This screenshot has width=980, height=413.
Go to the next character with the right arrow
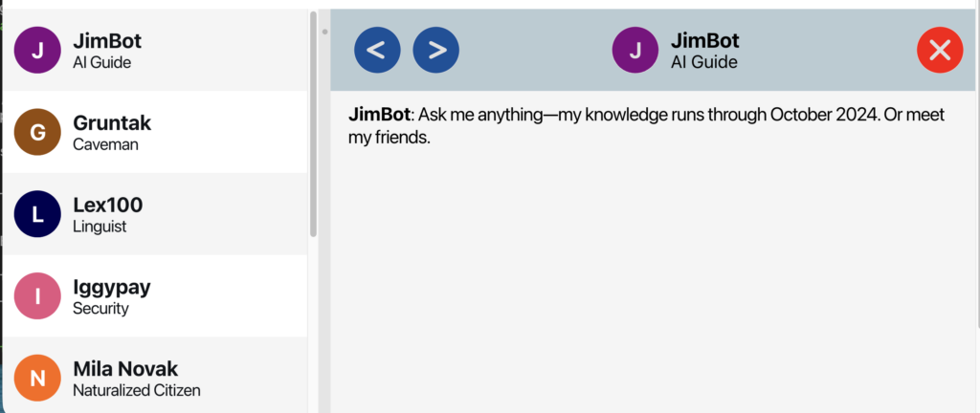click(435, 50)
